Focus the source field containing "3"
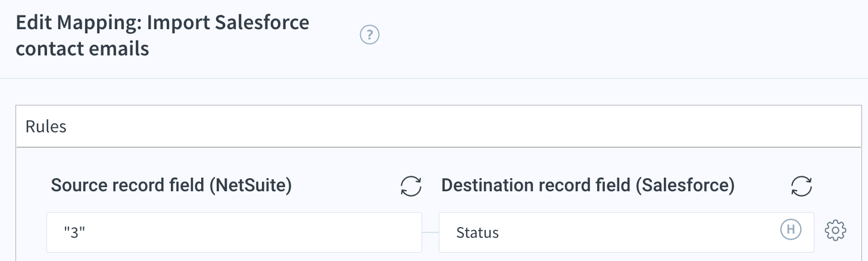The width and height of the screenshot is (868, 261). pyautogui.click(x=234, y=232)
